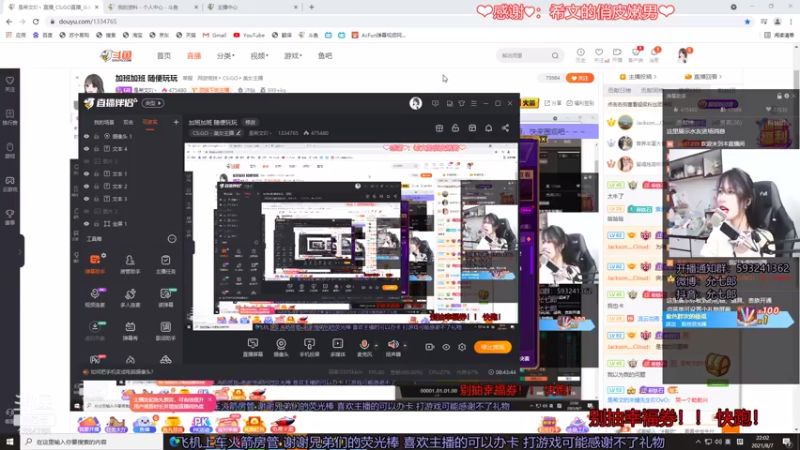Open the skin shirt icon in the companion title bar
This screenshot has width=800, height=450.
coord(461,103)
